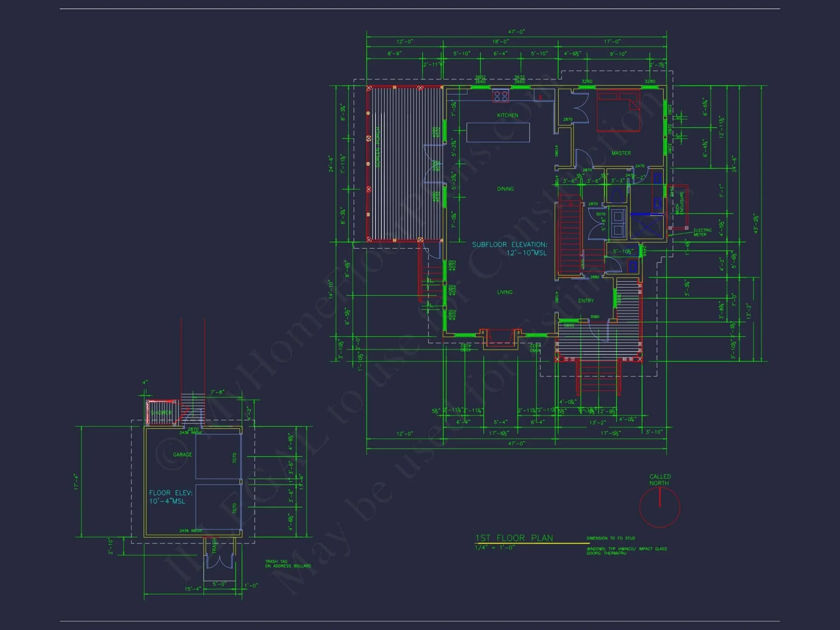Click a red X window marker on the screen porch
The width and height of the screenshot is (840, 630).
(x=369, y=87)
